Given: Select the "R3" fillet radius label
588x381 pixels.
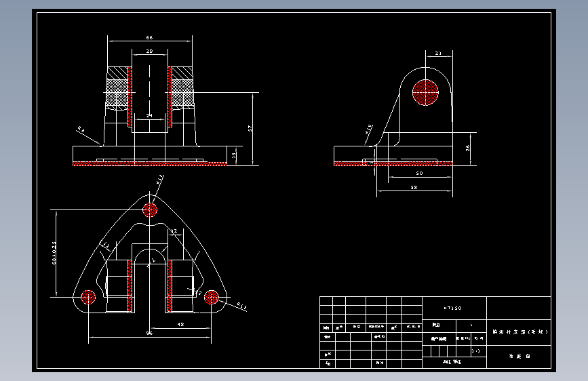Looking at the screenshot, I should 81,130.
